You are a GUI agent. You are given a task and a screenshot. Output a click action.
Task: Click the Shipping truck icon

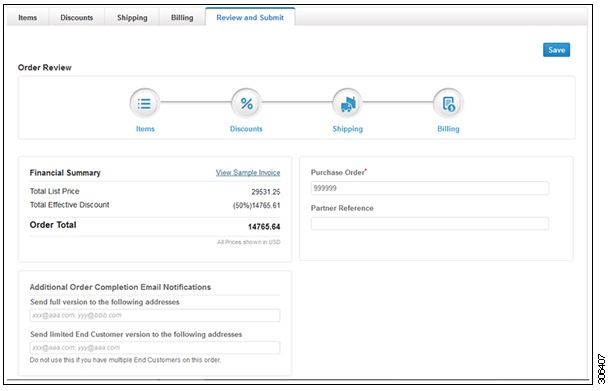pyautogui.click(x=347, y=103)
